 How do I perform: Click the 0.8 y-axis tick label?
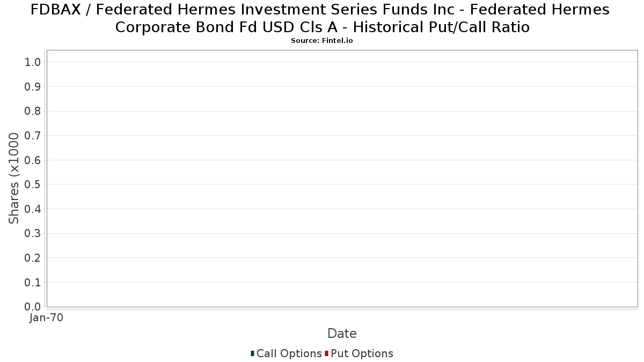tap(33, 111)
